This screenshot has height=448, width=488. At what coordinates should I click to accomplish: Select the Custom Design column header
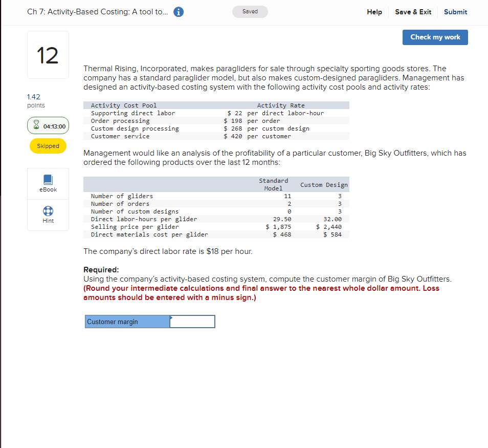click(x=324, y=185)
